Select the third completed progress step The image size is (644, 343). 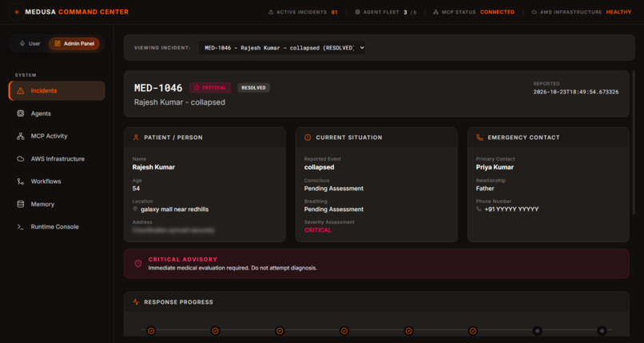point(280,331)
